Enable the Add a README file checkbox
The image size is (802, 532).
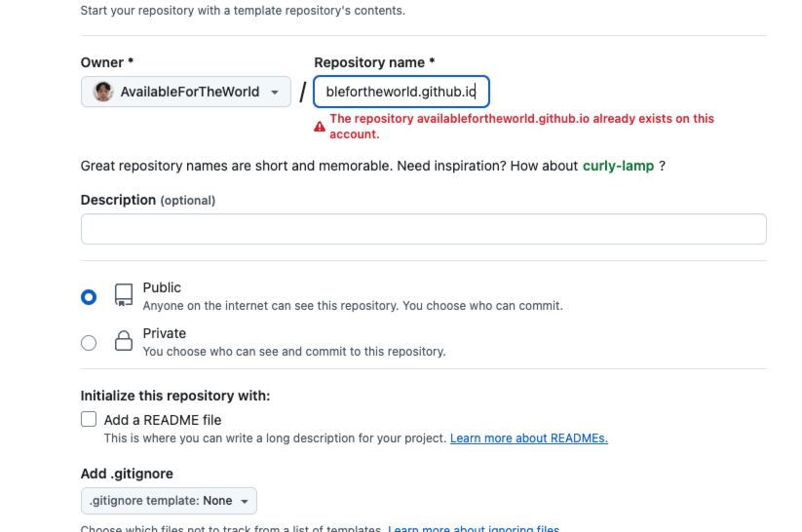coord(89,419)
